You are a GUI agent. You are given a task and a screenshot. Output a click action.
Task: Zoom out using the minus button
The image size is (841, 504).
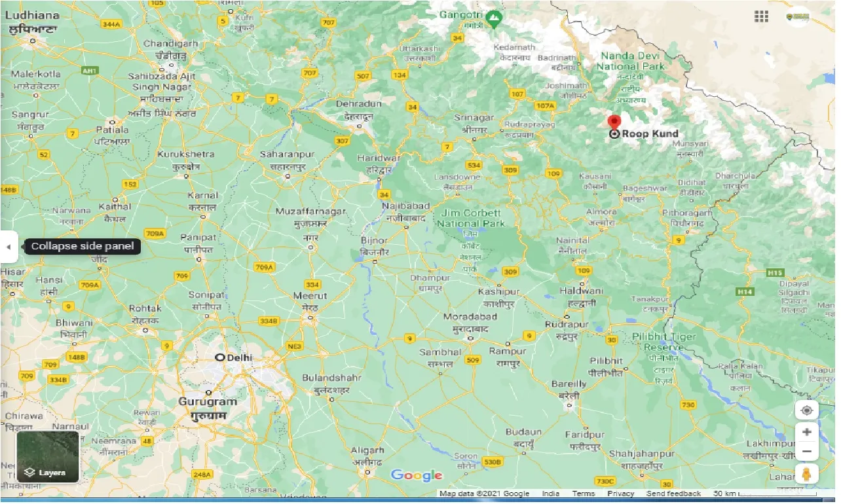(807, 451)
